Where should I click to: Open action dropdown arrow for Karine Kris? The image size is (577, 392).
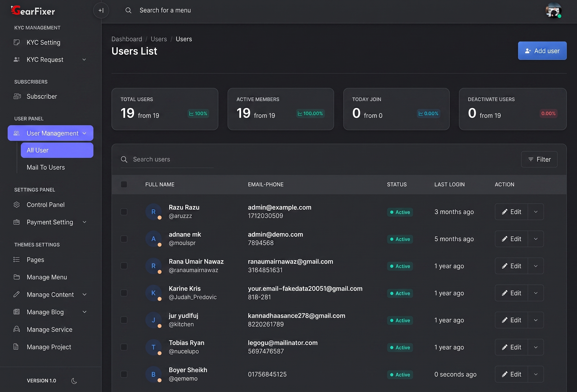coord(536,293)
